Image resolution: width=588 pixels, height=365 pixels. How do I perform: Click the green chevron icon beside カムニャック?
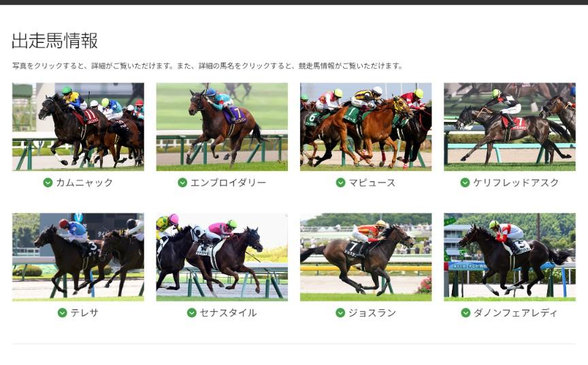coord(48,182)
